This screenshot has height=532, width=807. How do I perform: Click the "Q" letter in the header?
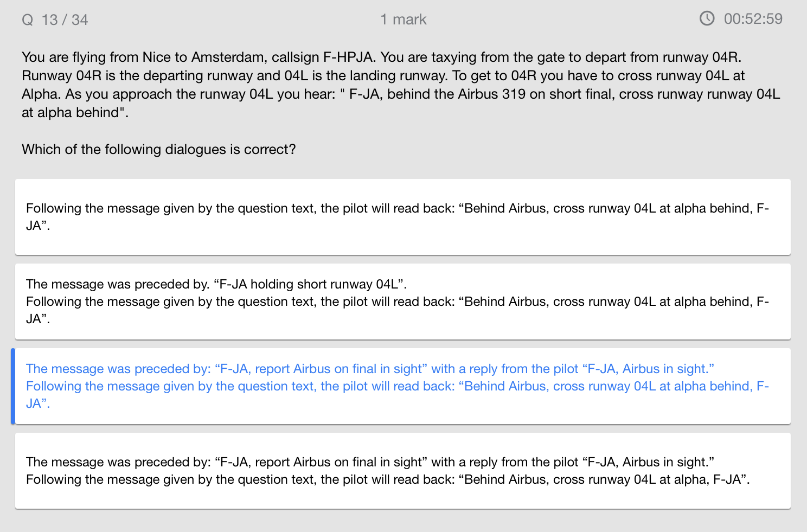pyautogui.click(x=27, y=20)
